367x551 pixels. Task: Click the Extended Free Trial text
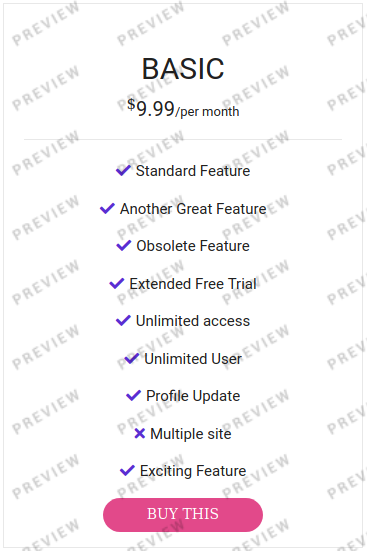click(x=193, y=284)
